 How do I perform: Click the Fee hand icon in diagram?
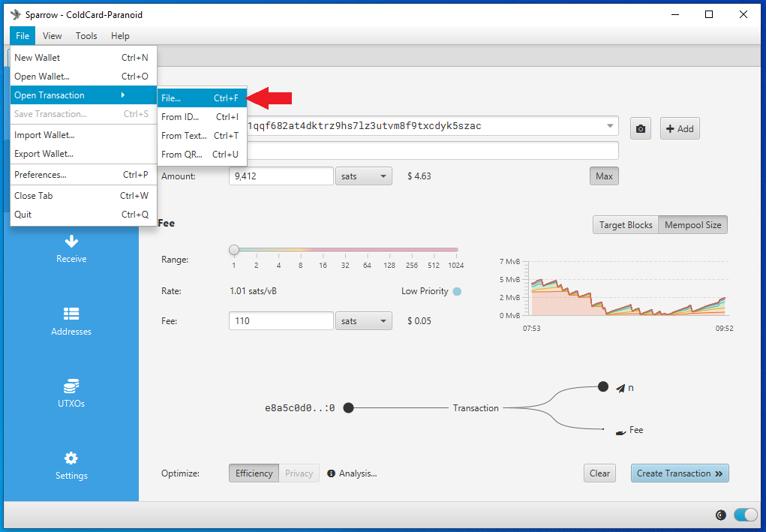pos(620,432)
